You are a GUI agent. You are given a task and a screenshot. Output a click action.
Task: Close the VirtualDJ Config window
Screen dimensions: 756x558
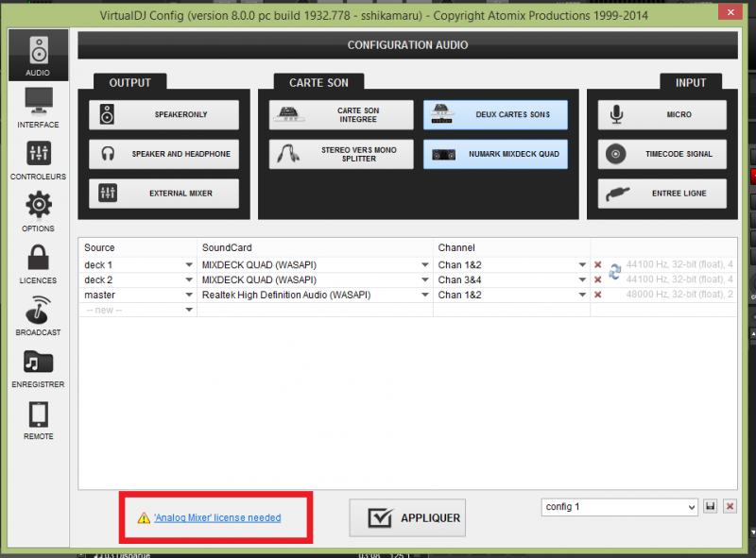pyautogui.click(x=730, y=12)
